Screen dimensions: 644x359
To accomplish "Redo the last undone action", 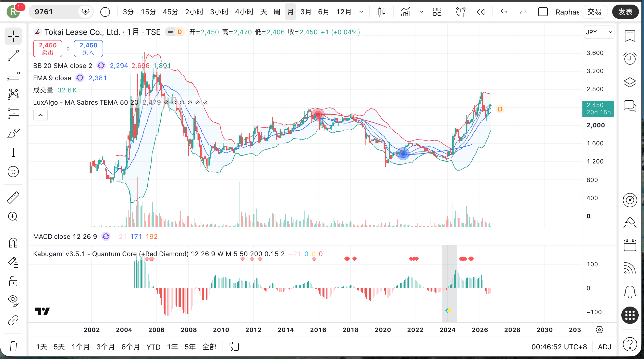I will 523,12.
